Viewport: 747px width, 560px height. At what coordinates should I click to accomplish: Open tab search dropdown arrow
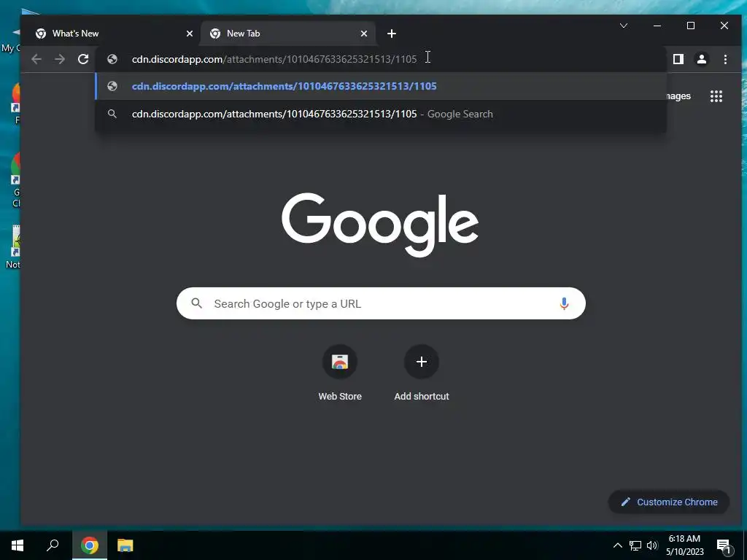(x=624, y=26)
